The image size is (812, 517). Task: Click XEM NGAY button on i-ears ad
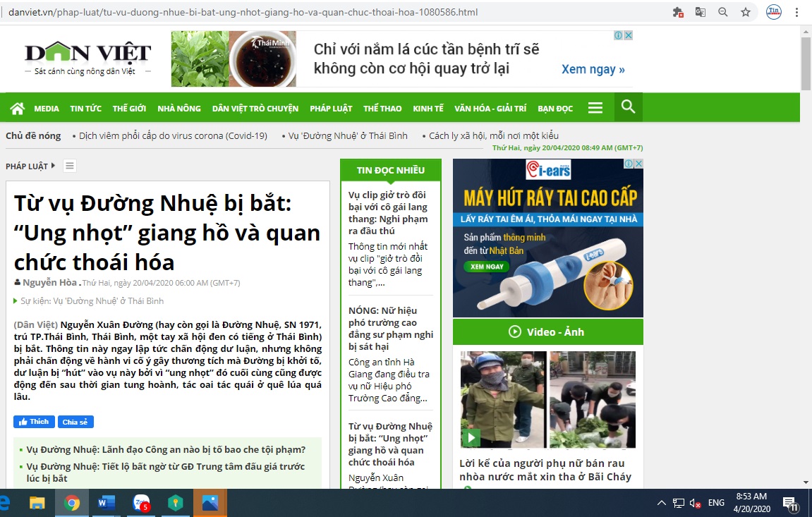487,267
